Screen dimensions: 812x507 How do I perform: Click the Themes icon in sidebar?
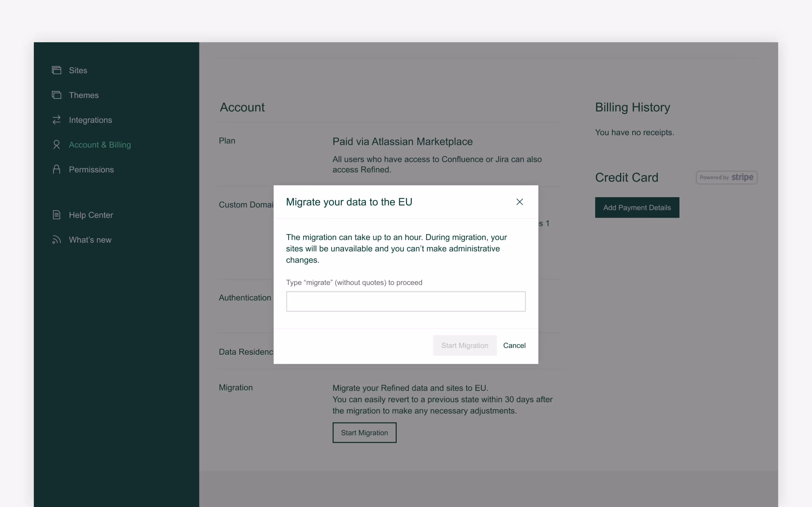(56, 95)
